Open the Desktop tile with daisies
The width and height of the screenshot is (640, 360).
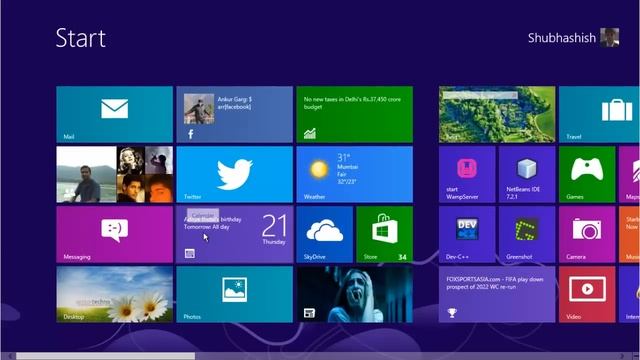pyautogui.click(x=114, y=294)
